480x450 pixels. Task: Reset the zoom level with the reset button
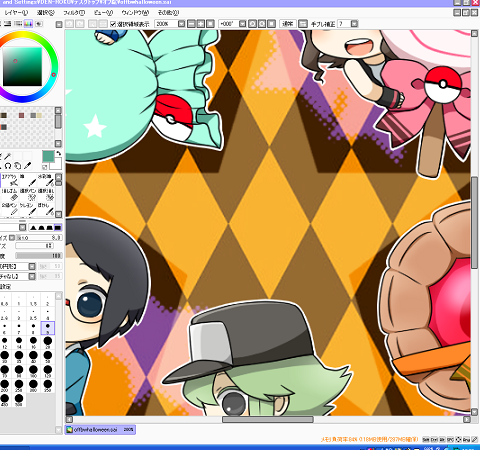point(210,24)
